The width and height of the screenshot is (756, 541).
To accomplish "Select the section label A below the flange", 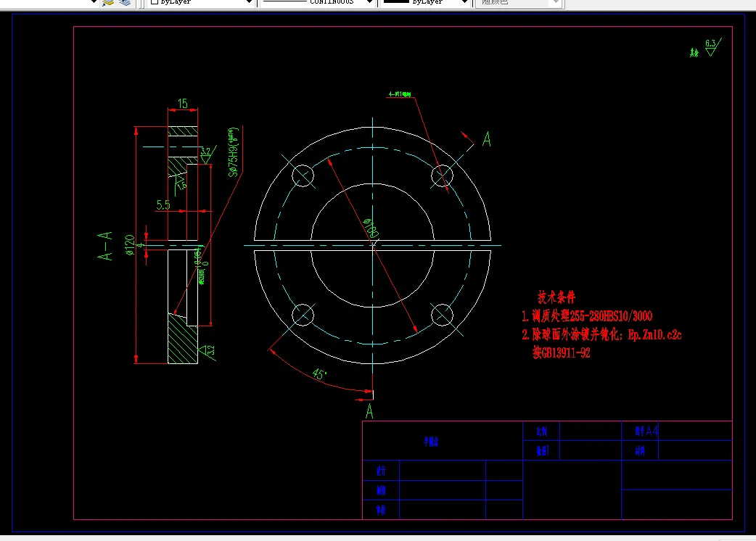I will (369, 411).
